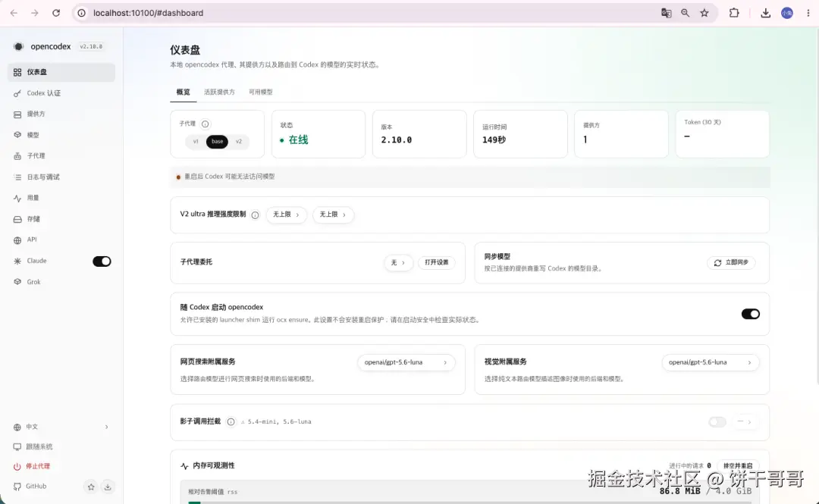
Task: Open 提供方 providers sidebar icon
Action: (17, 114)
